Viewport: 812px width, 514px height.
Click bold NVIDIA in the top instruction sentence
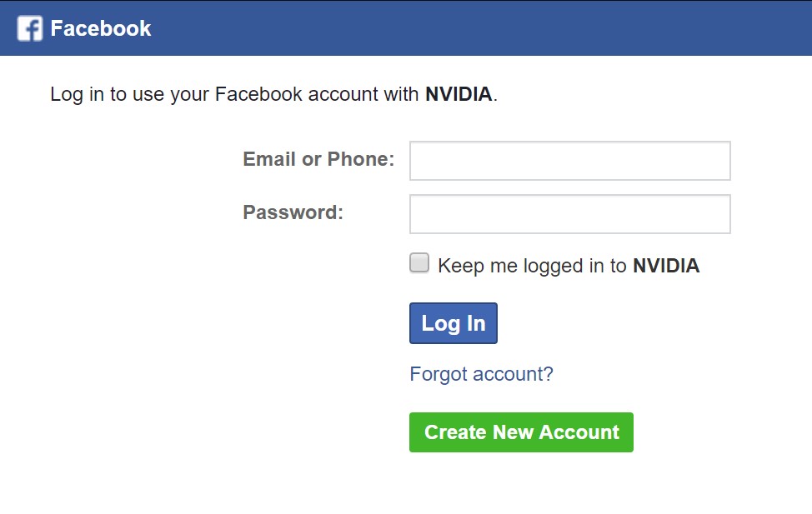[x=459, y=94]
